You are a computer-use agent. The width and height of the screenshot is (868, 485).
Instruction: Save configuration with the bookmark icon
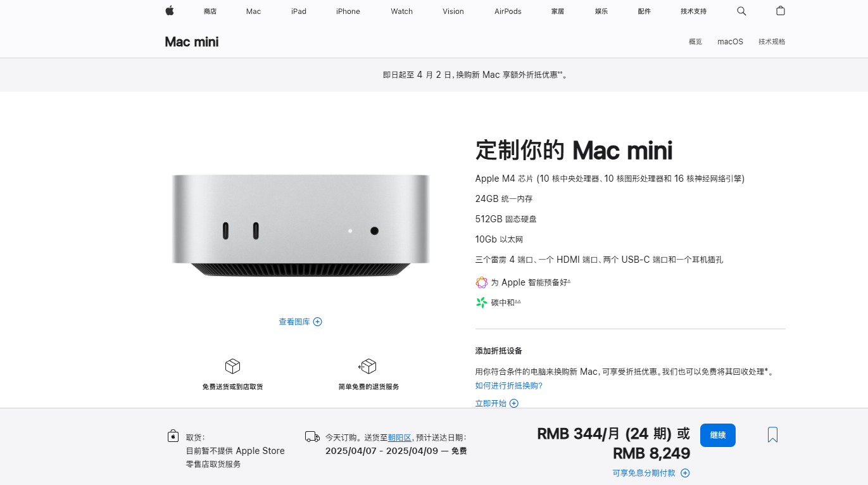772,435
